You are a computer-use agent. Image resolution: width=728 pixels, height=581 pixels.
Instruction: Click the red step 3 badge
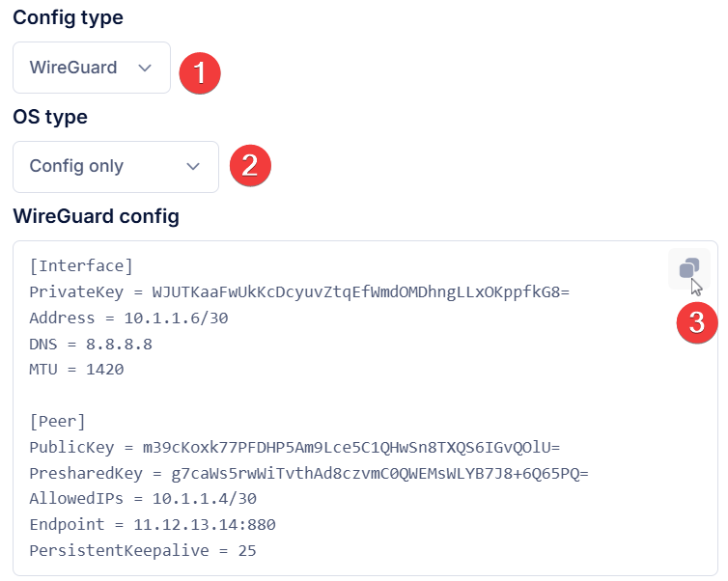click(x=697, y=322)
